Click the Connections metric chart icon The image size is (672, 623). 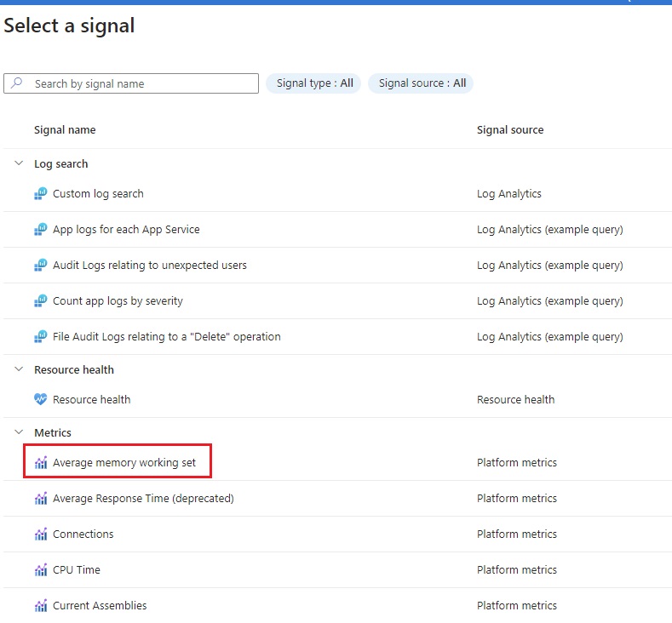pos(41,534)
